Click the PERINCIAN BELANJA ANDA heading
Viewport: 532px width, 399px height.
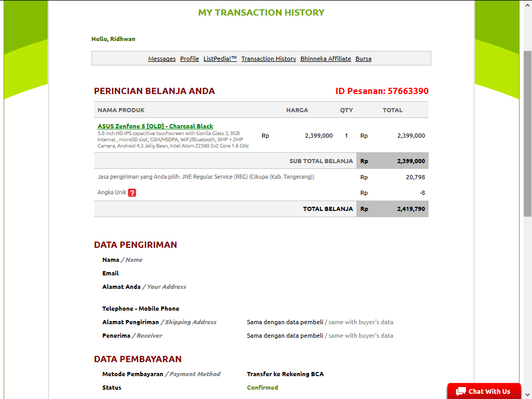point(154,91)
